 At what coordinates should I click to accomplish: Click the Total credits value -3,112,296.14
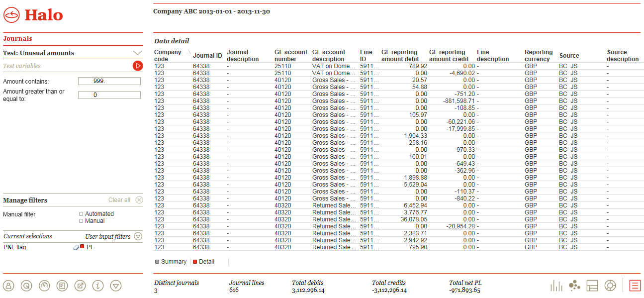(389, 291)
